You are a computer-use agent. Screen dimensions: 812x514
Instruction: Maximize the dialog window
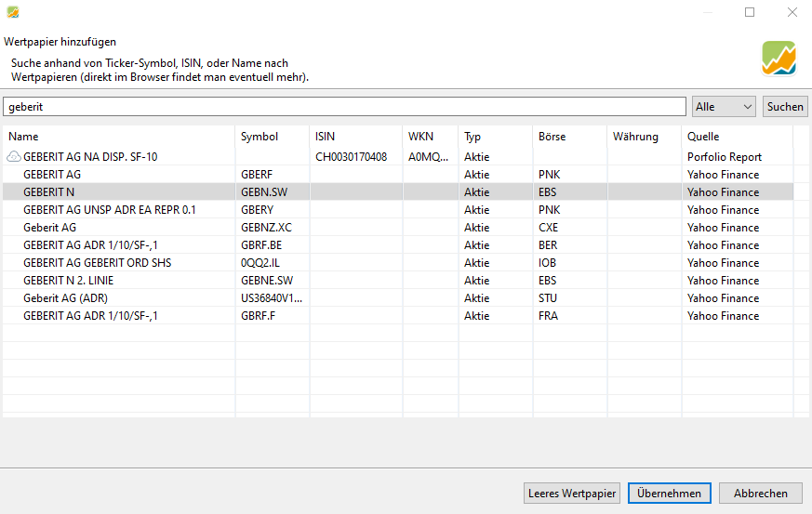point(750,13)
